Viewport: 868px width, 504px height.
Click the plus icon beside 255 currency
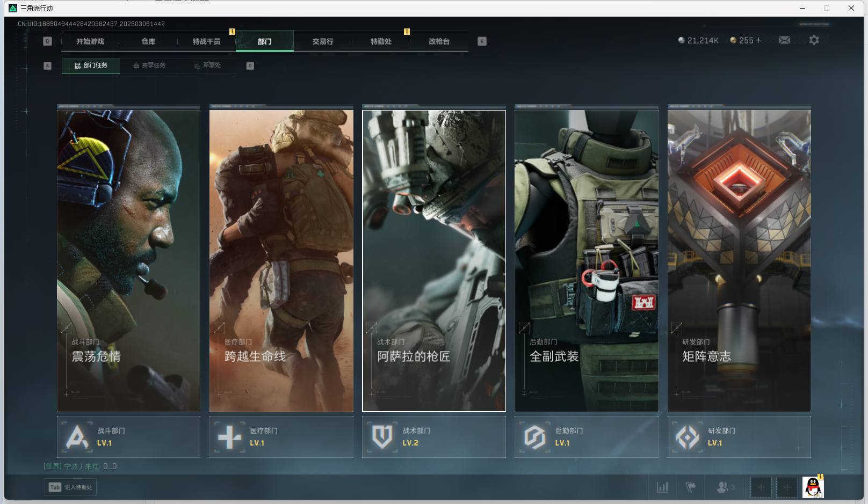[758, 40]
